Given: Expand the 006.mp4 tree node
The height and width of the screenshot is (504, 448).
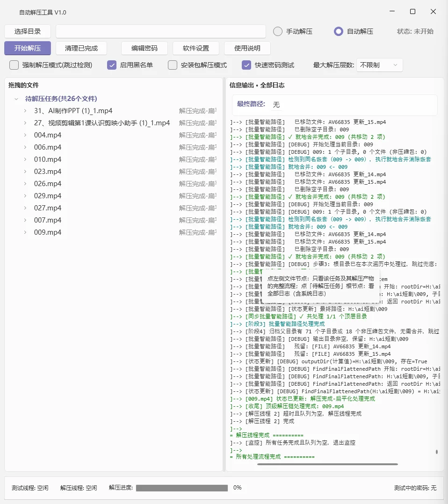Looking at the screenshot, I should (x=25, y=147).
